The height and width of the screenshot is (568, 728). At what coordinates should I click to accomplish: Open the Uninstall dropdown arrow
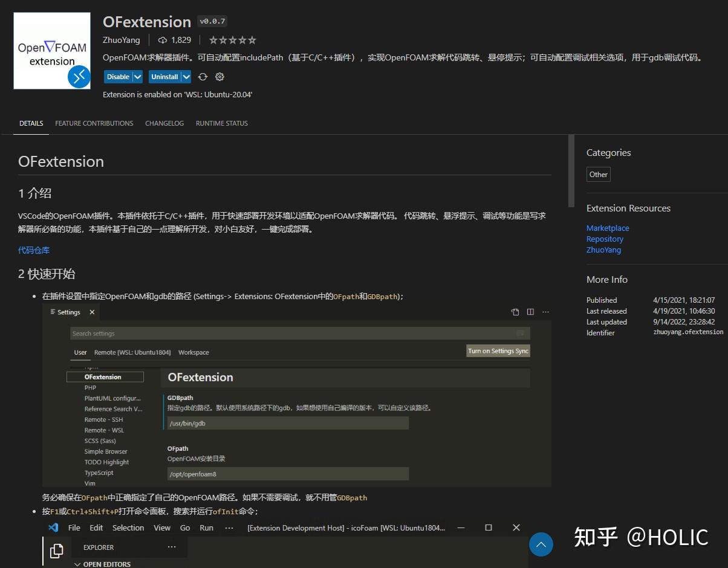point(186,77)
